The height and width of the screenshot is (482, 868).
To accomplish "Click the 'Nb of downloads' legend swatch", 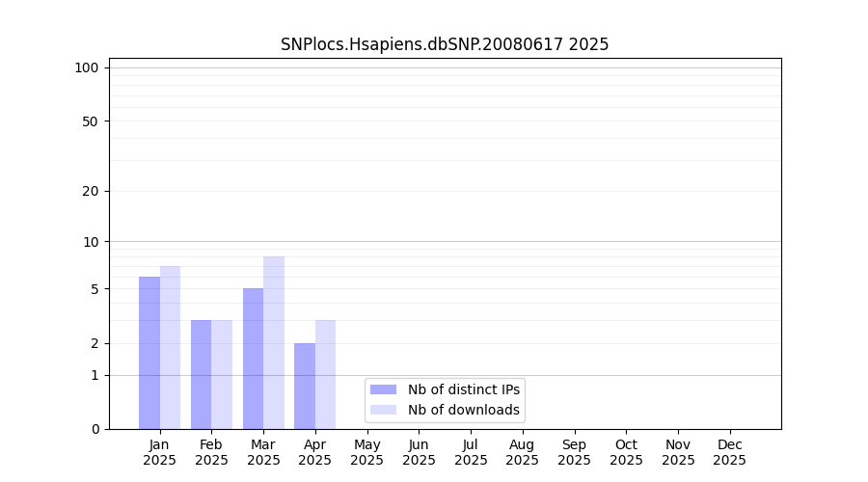I will (383, 410).
